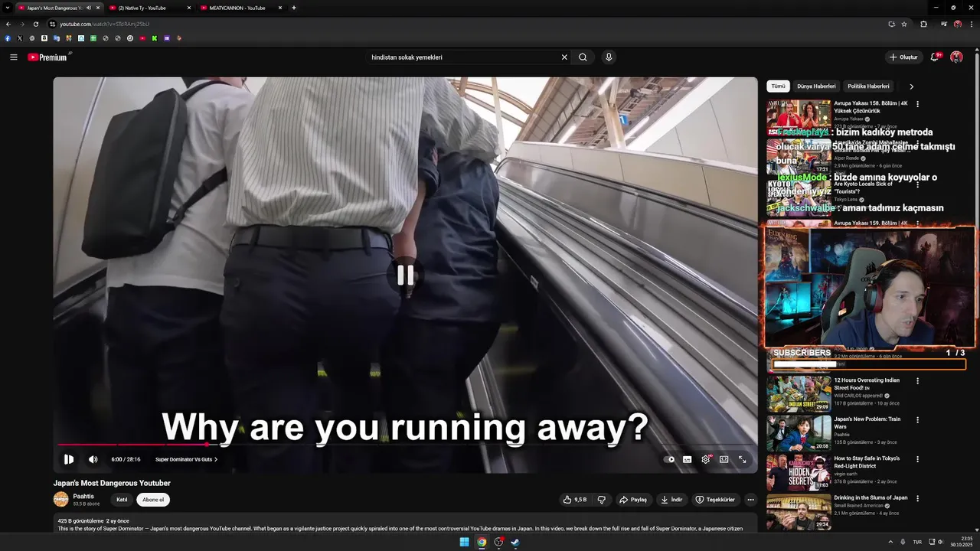980x551 pixels.
Task: Enter fullscreen mode in player
Action: [x=743, y=459]
